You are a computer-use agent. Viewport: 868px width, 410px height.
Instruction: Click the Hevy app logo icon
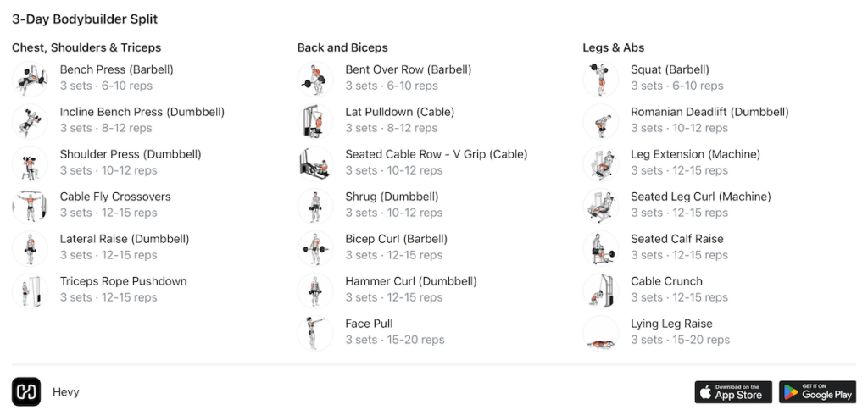(x=26, y=392)
